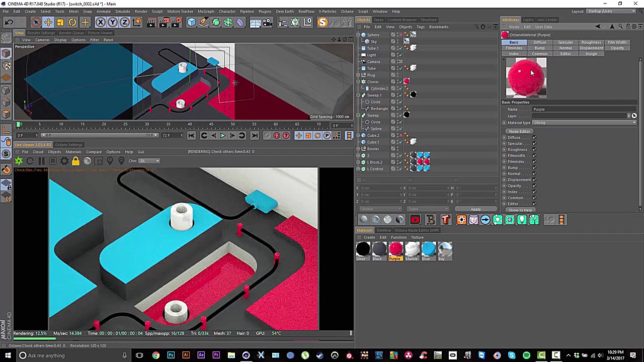Select the Blue material swatch
This screenshot has width=644, height=362.
pyautogui.click(x=428, y=249)
